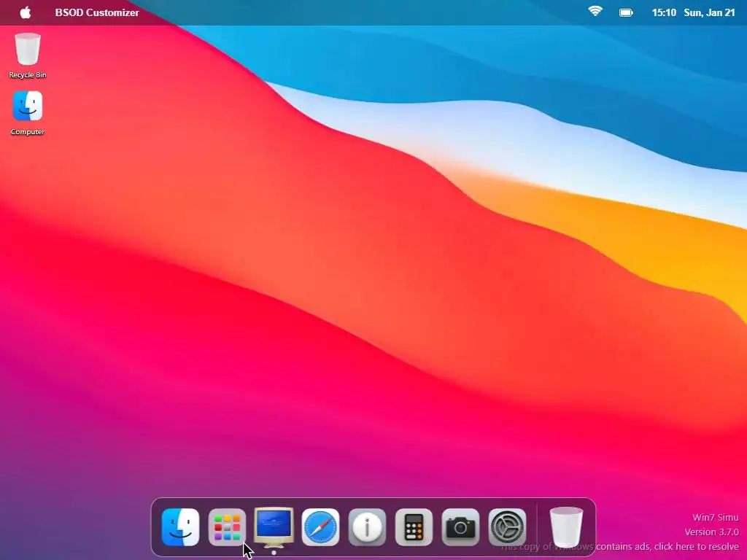The width and height of the screenshot is (747, 560).
Task: Click the 15:10 clock in menu bar
Action: pos(664,13)
